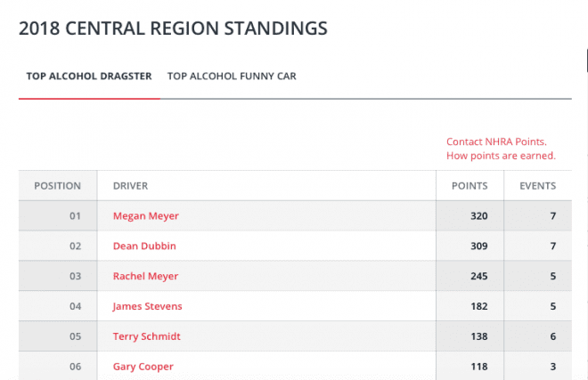Open the How points are earned link

(501, 156)
